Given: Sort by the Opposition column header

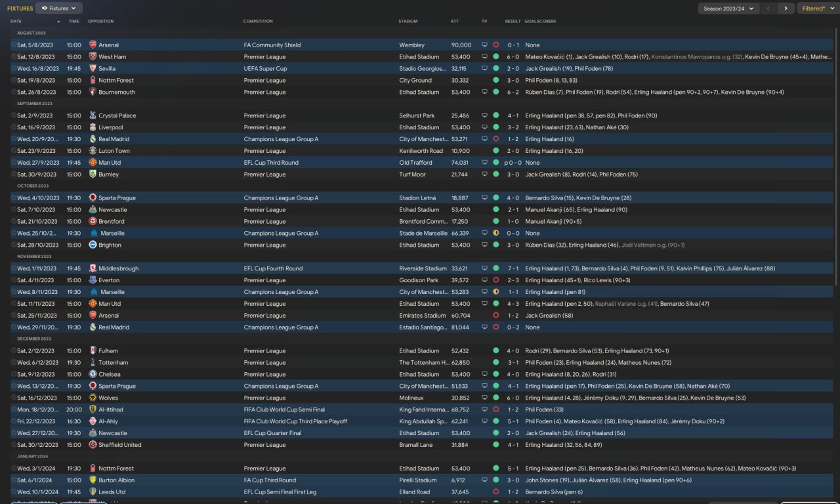Looking at the screenshot, I should 100,21.
